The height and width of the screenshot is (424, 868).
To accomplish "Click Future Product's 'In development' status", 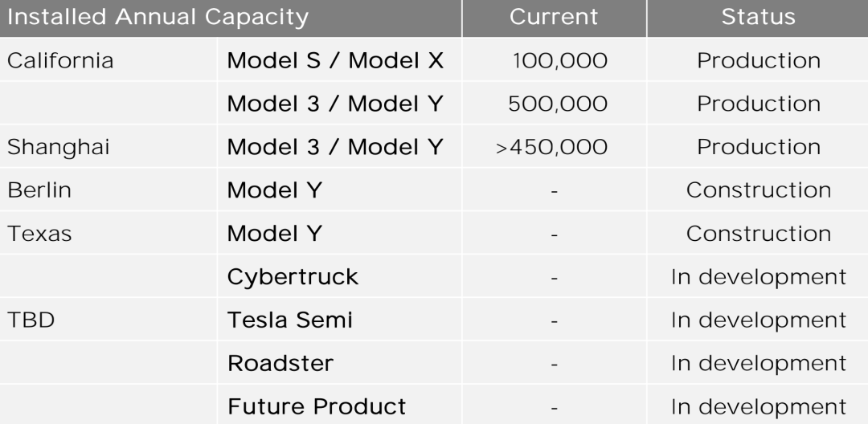I will pyautogui.click(x=758, y=407).
